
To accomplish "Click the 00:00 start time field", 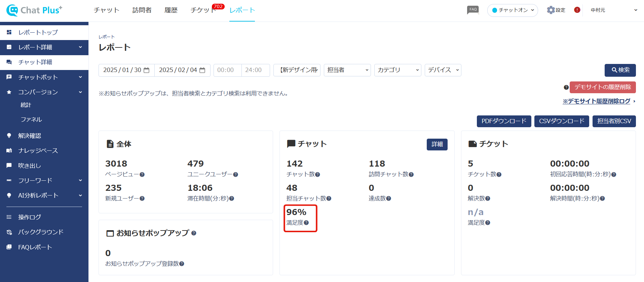I will coord(227,70).
